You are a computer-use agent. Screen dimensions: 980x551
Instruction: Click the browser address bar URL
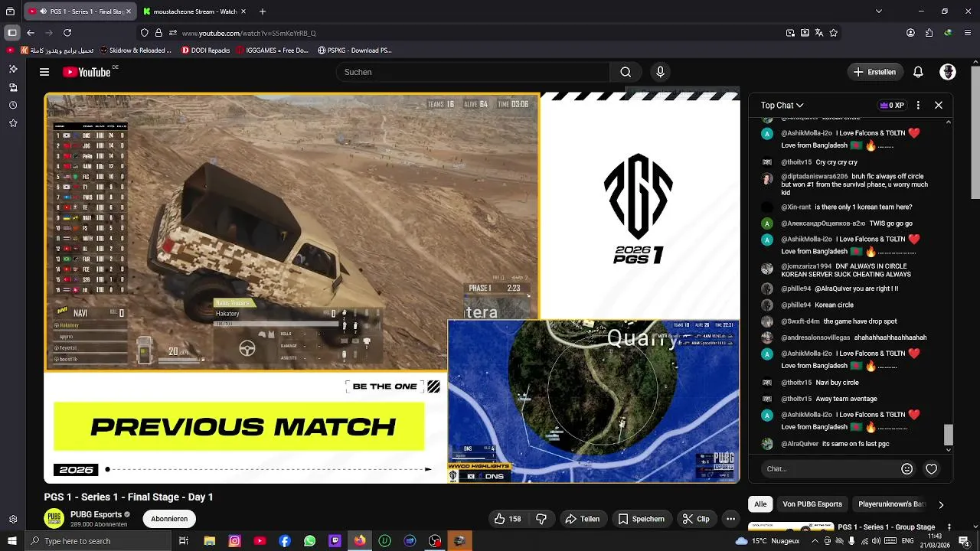tap(249, 33)
